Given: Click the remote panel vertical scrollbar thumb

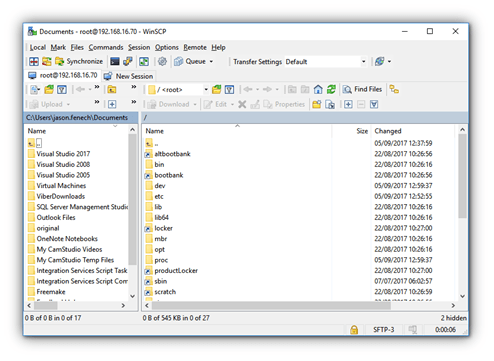Looking at the screenshot, I should [x=462, y=176].
